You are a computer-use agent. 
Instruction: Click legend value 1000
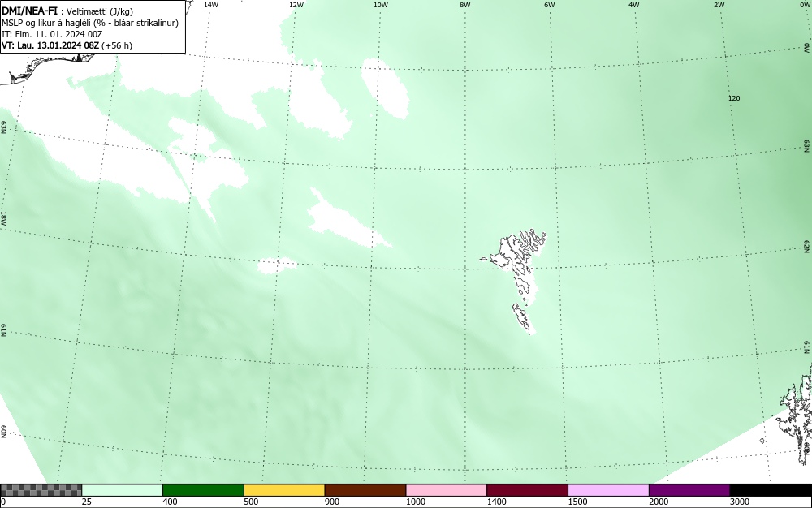coord(415,502)
